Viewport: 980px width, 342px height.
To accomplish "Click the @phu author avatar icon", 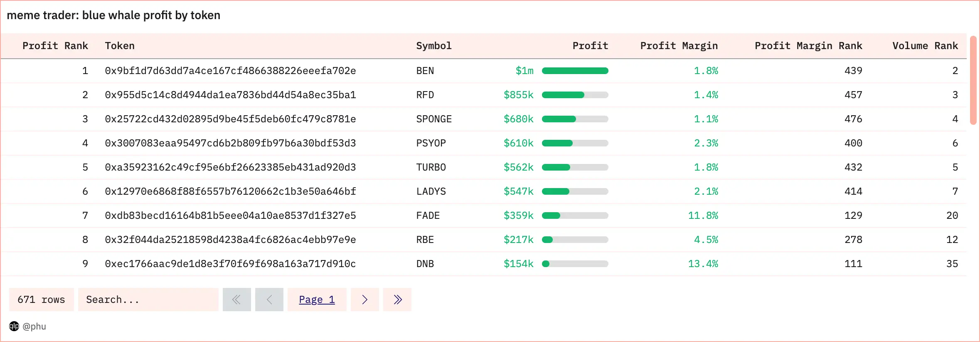I will coord(14,326).
